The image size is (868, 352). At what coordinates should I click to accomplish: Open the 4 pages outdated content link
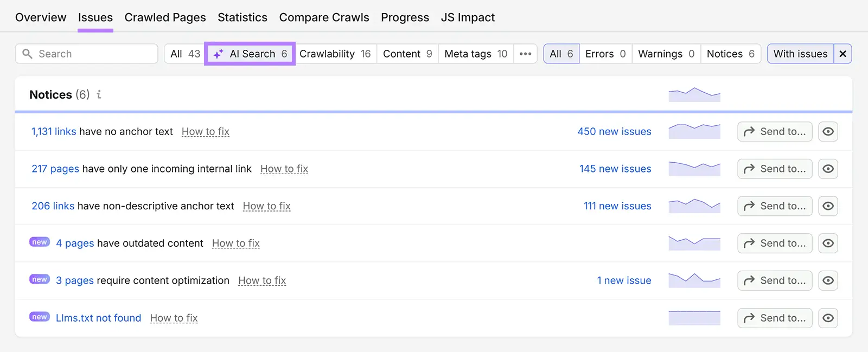coord(75,243)
